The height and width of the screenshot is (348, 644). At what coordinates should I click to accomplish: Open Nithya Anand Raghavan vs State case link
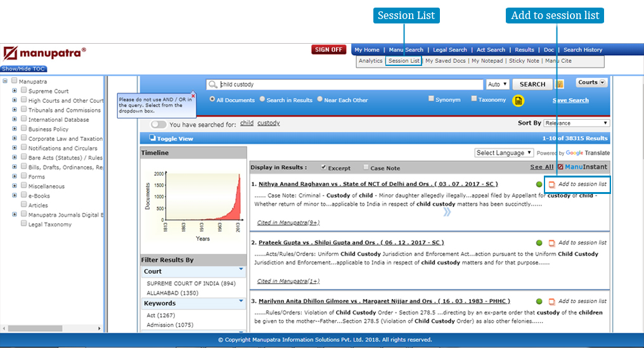pyautogui.click(x=378, y=184)
